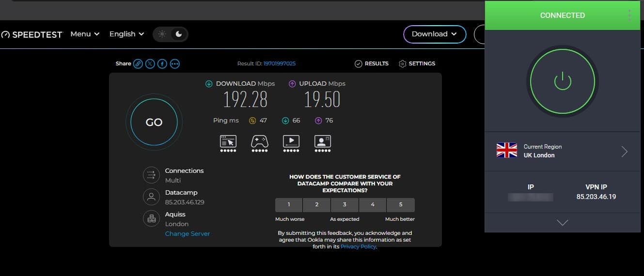
Task: Click the idle ping icon
Action: click(x=252, y=121)
